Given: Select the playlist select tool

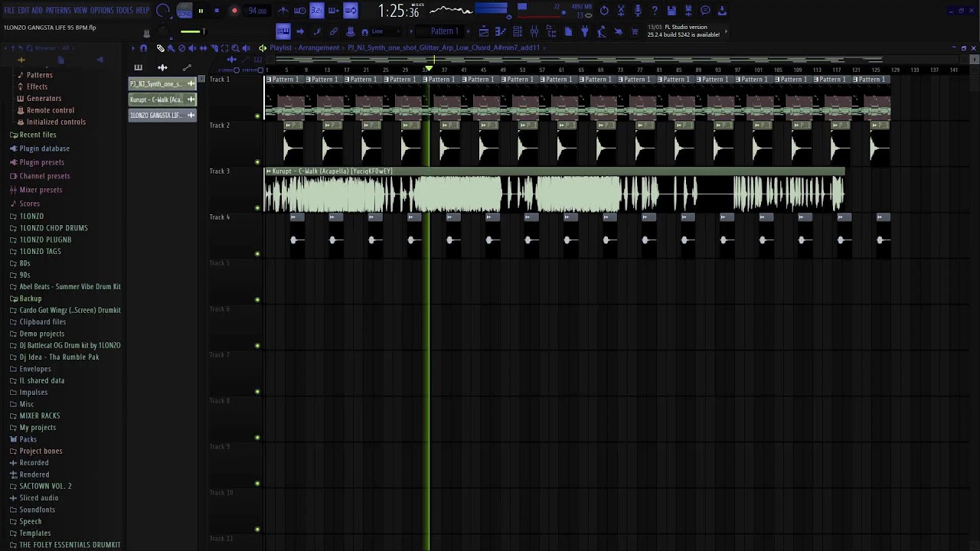Looking at the screenshot, I should (x=225, y=47).
